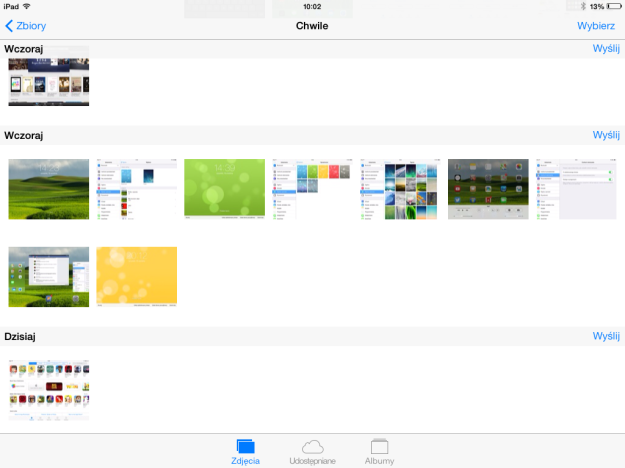Open green bubbles lock screen photo
Screen dimensions: 625x468
224,189
